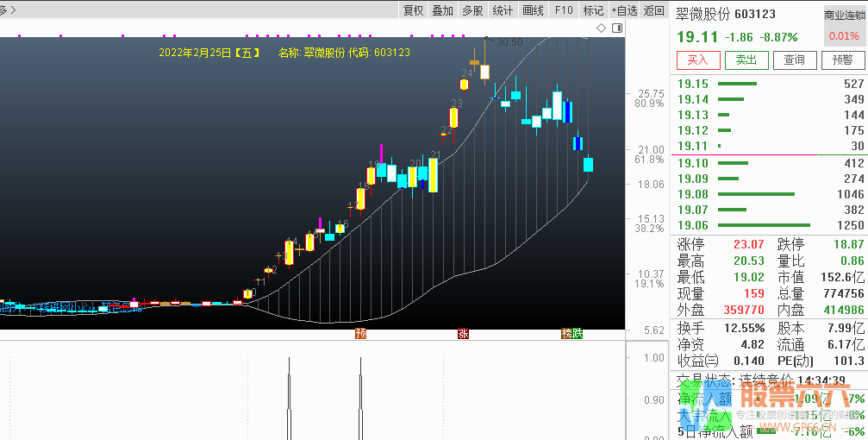Screen dimensions: 868x440
Task: Click the candle labeled 23
Action: 454,117
